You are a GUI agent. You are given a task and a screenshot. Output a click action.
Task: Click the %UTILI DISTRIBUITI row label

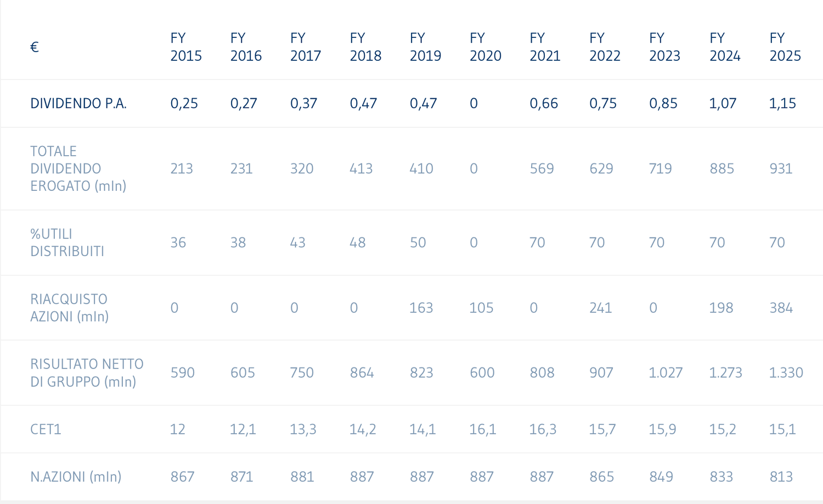(x=67, y=242)
